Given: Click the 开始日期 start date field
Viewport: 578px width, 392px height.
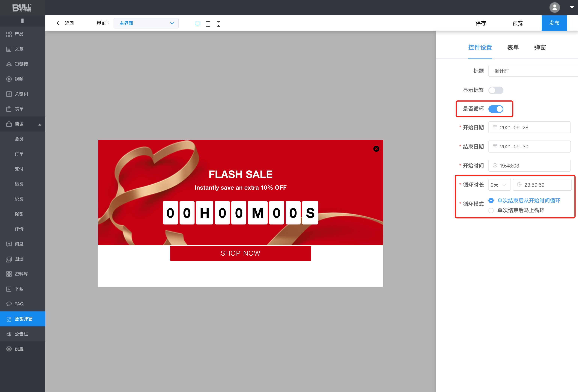Looking at the screenshot, I should 529,128.
